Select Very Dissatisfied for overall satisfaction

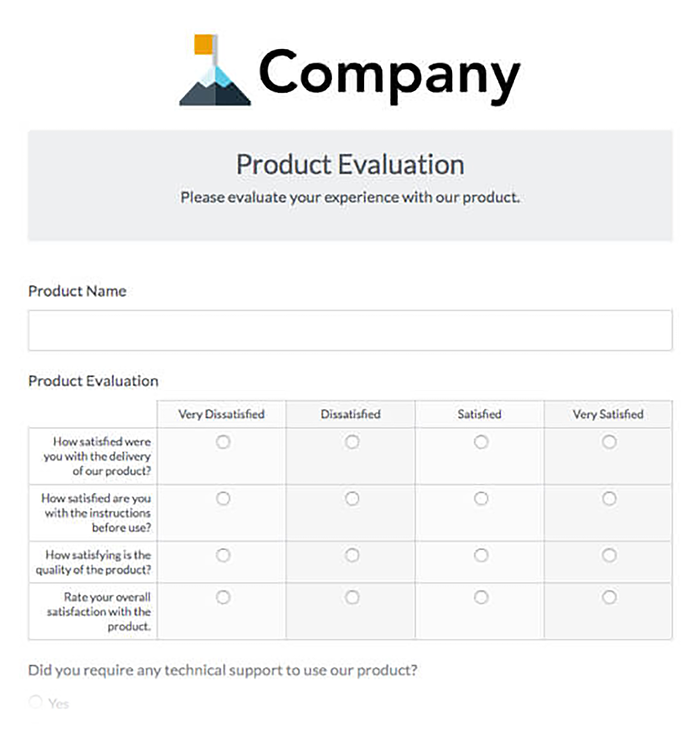pyautogui.click(x=223, y=597)
